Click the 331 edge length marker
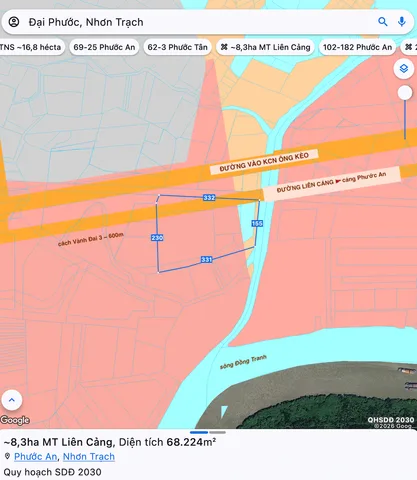Screen dimensions: 417x480 tap(206, 259)
